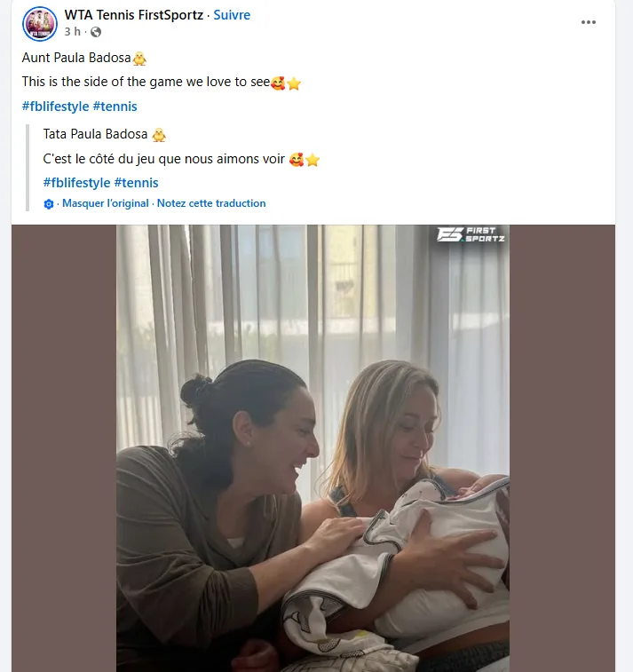Click the First Sportz logo watermark
This screenshot has width=633, height=672.
(471, 234)
